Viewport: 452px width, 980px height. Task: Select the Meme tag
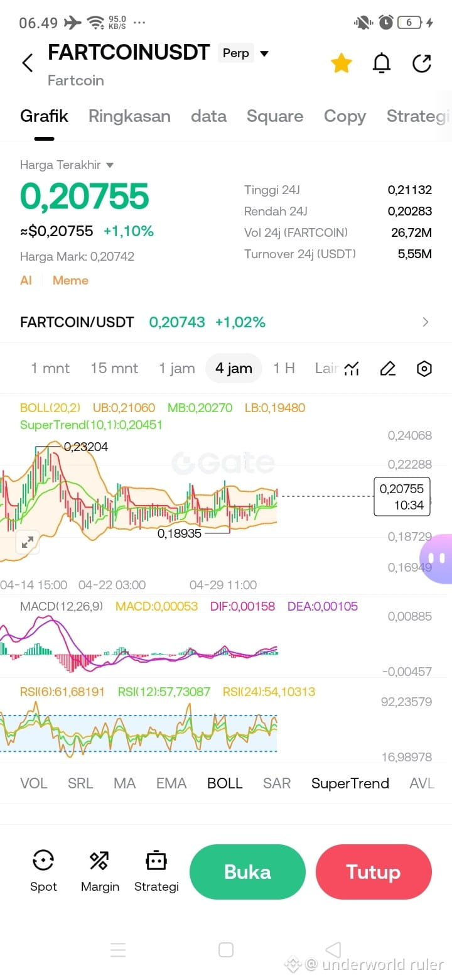[x=70, y=280]
